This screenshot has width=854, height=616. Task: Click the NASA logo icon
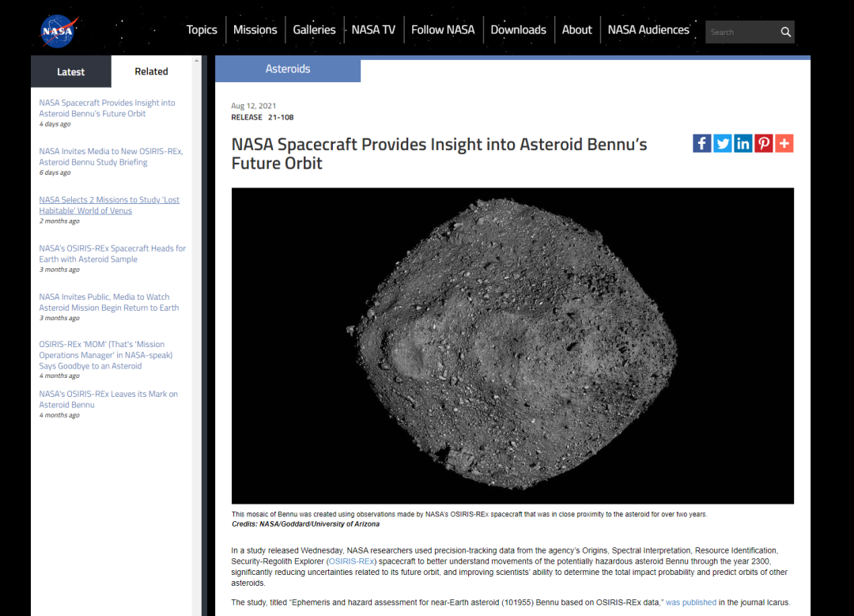[x=57, y=31]
